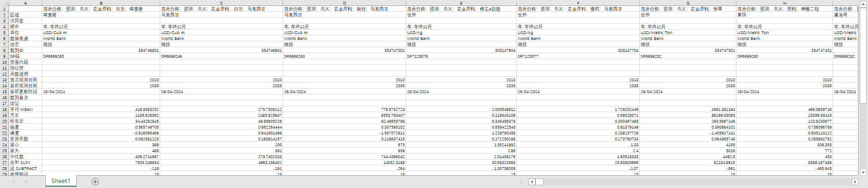Add a new sheet with plus icon
The width and height of the screenshot is (868, 188).
click(x=95, y=181)
